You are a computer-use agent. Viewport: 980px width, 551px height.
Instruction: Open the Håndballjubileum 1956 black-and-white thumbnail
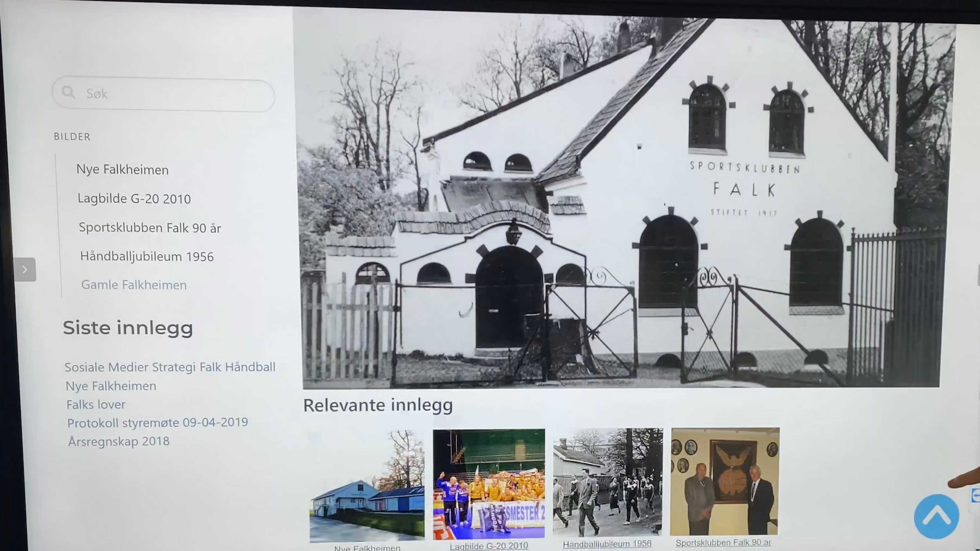pos(608,483)
